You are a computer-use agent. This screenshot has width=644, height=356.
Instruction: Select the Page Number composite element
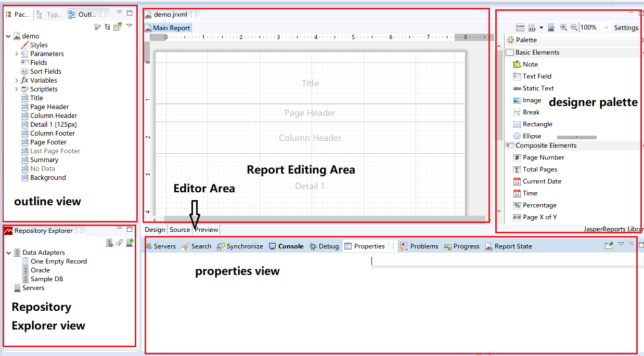click(x=538, y=157)
